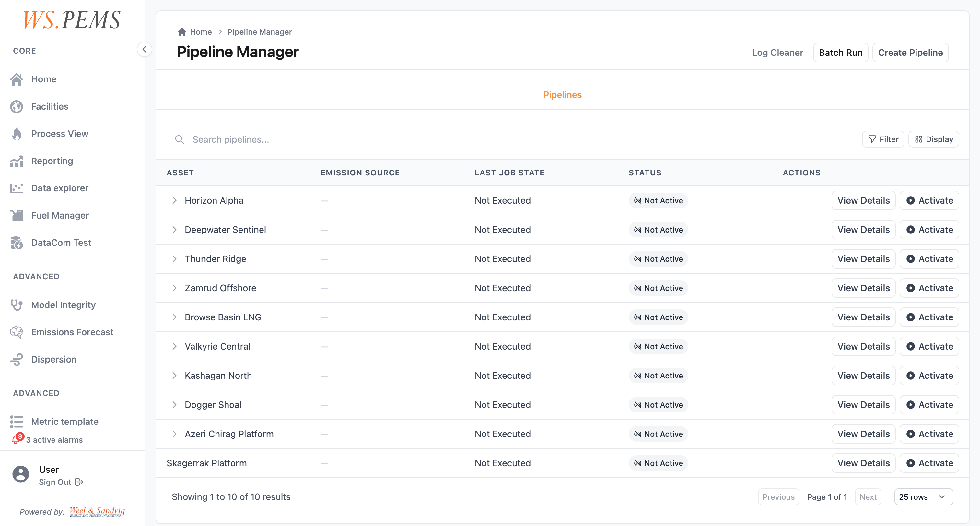Viewport: 980px width, 526px height.
Task: Collapse the sidebar with arrow button
Action: click(145, 50)
